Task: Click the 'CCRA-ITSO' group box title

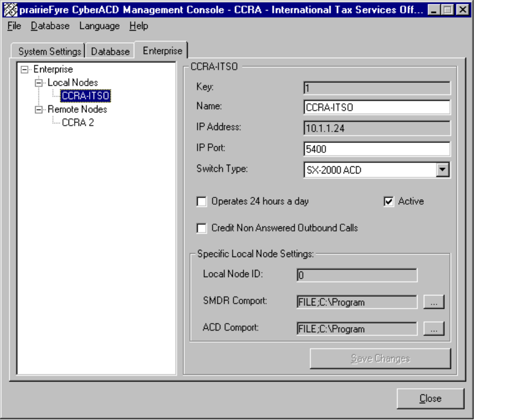Action: (214, 67)
